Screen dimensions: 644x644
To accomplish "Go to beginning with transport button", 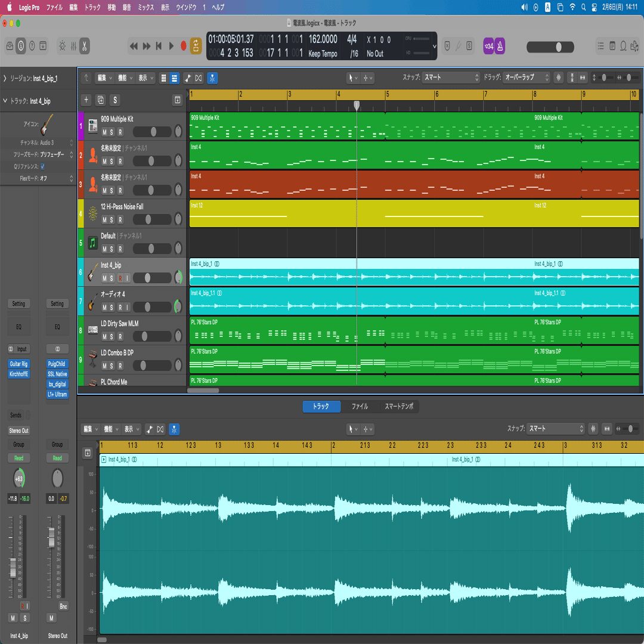I will [x=159, y=46].
